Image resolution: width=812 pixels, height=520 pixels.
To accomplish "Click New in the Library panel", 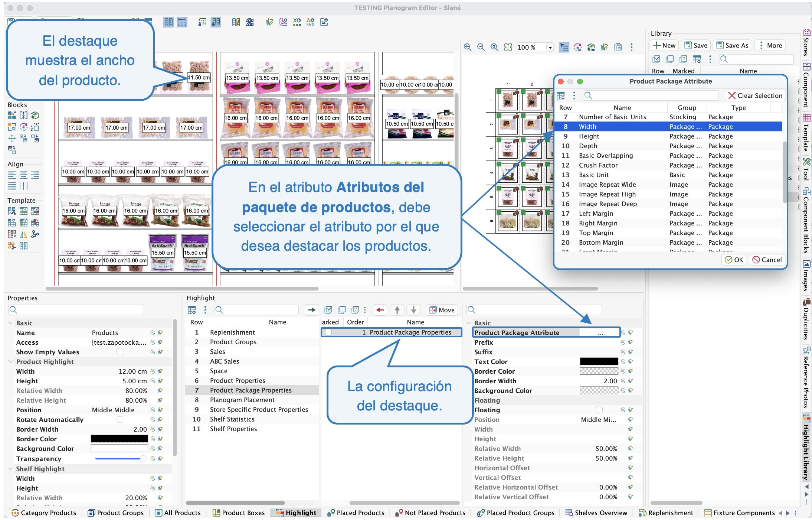I will coord(664,45).
